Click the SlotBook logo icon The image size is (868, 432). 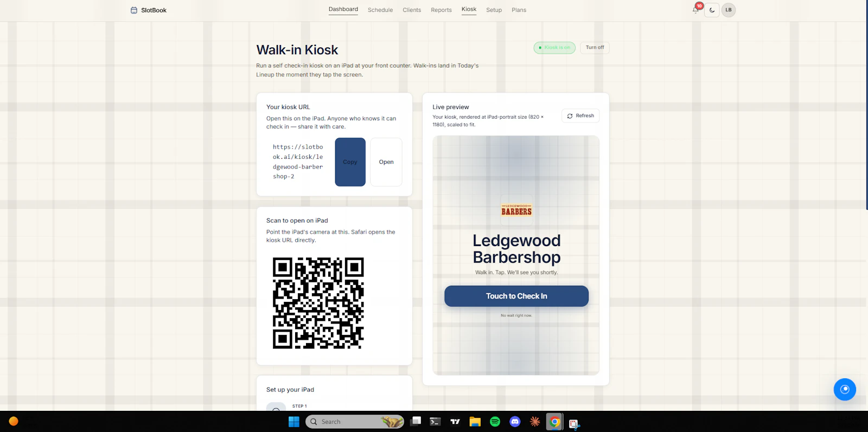pos(134,10)
